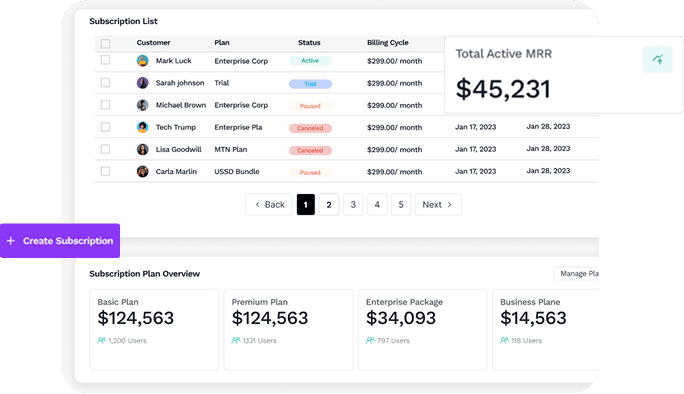Check the Carla Marlin row checkbox

[x=105, y=171]
